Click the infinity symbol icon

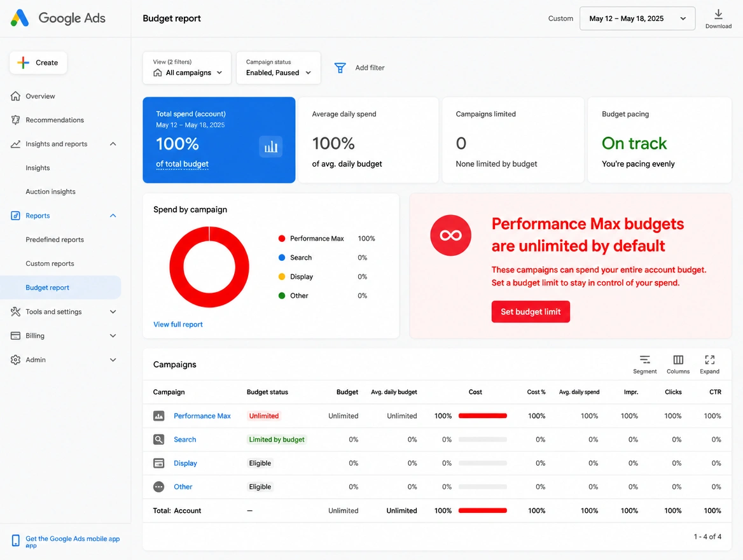click(450, 235)
